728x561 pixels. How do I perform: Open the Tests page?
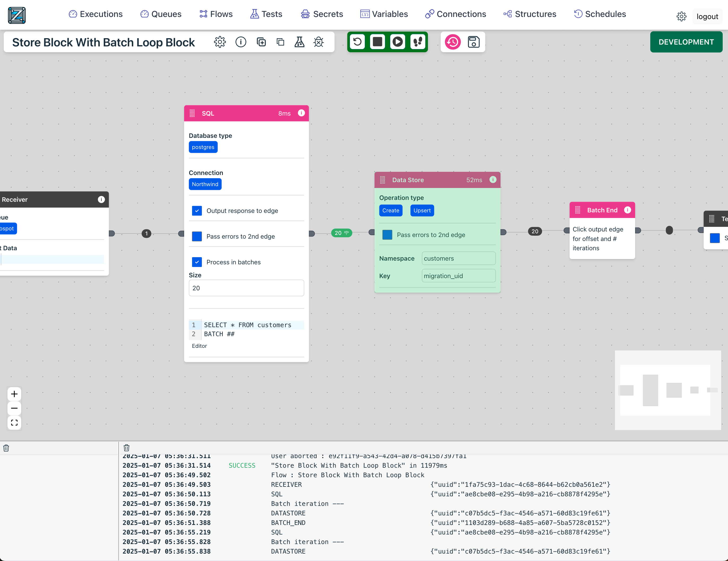click(x=266, y=14)
